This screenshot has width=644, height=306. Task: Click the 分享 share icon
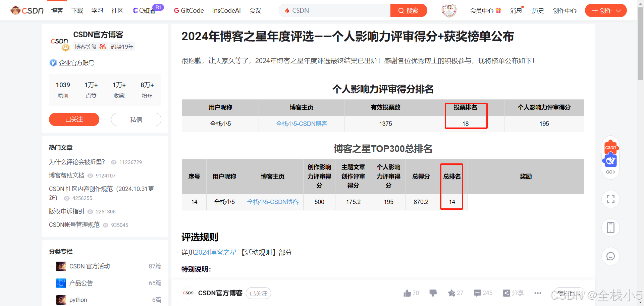pos(506,293)
